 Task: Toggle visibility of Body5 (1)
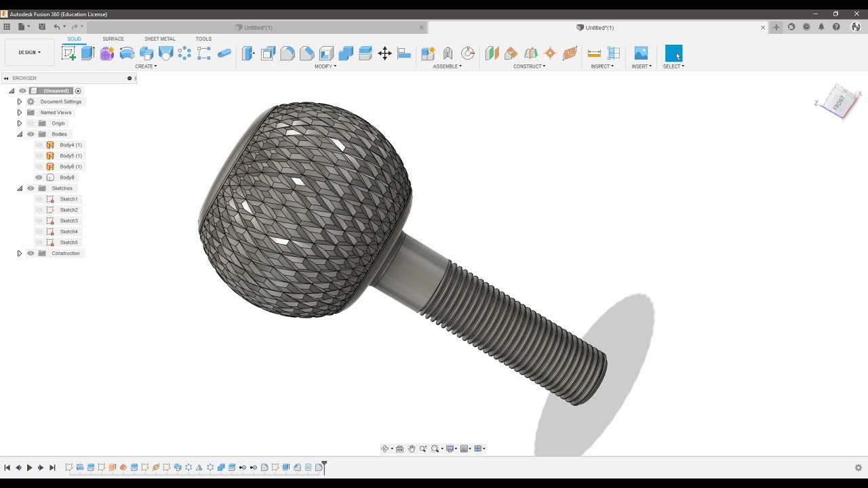click(39, 156)
